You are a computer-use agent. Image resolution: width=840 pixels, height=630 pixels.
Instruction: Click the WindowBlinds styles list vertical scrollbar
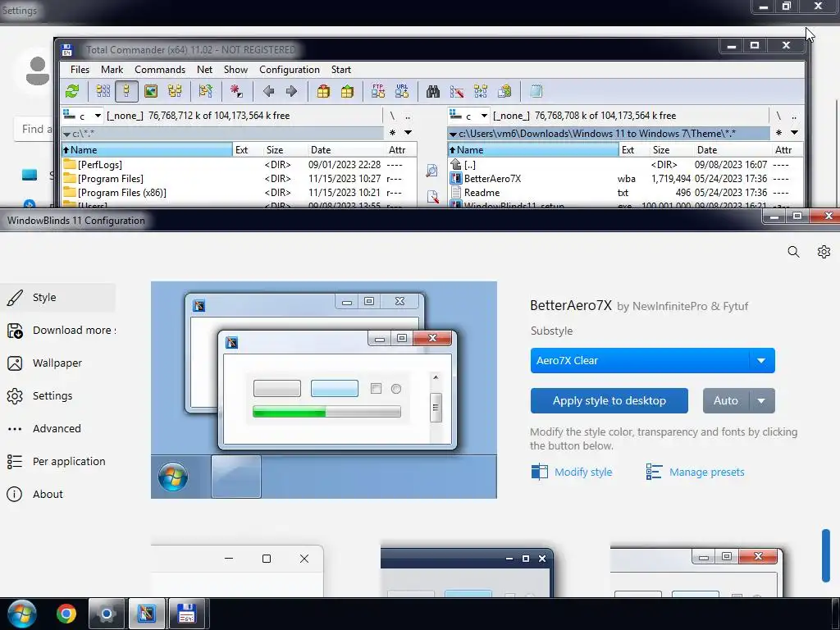825,555
